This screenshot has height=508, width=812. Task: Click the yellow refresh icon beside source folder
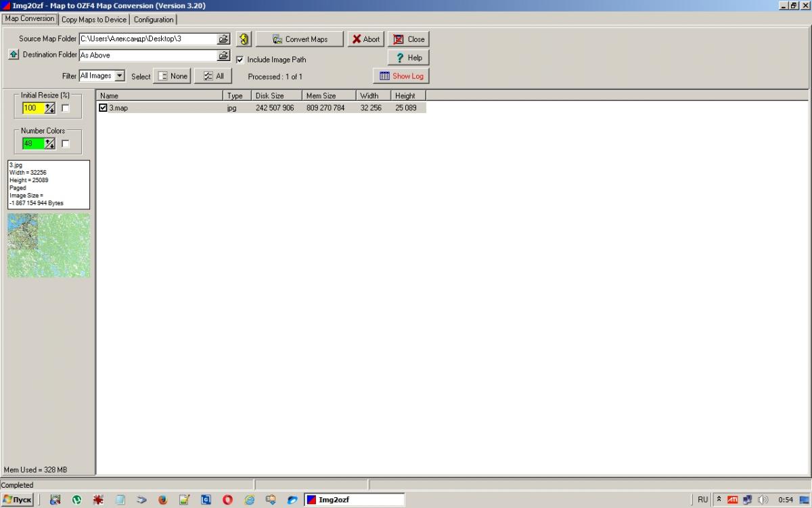(x=244, y=39)
